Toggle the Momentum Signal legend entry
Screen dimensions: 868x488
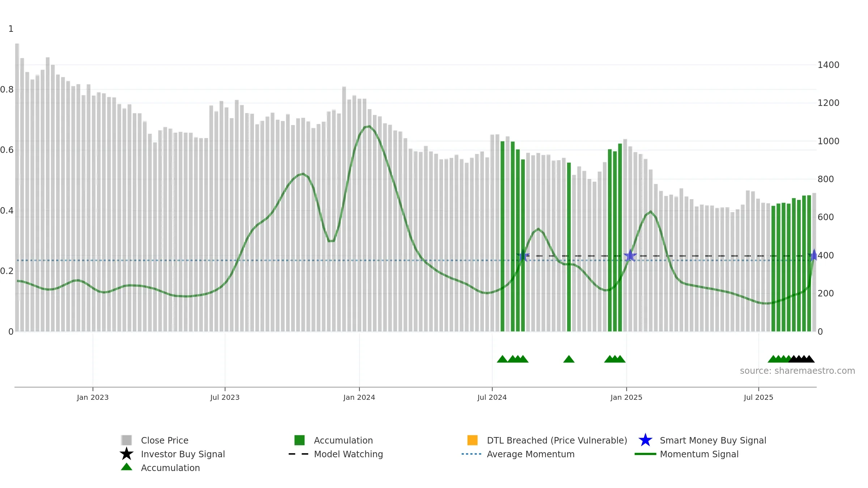click(x=686, y=454)
